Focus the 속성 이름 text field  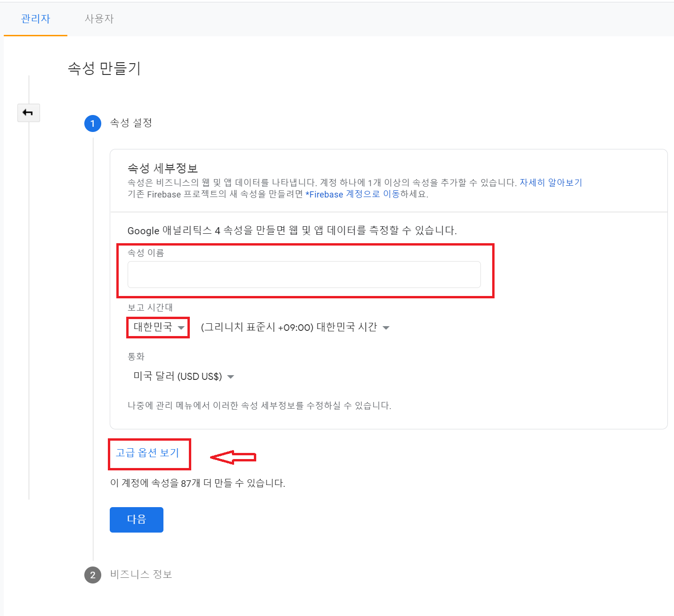(x=304, y=275)
